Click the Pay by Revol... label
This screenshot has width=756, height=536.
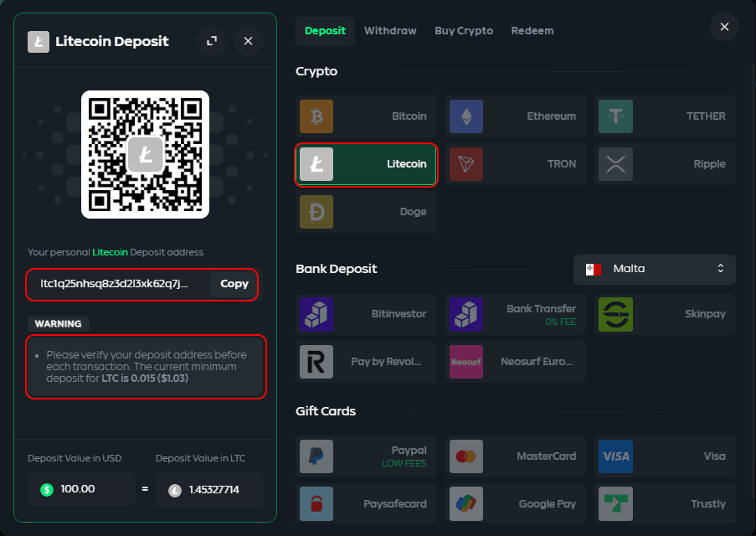pos(386,362)
